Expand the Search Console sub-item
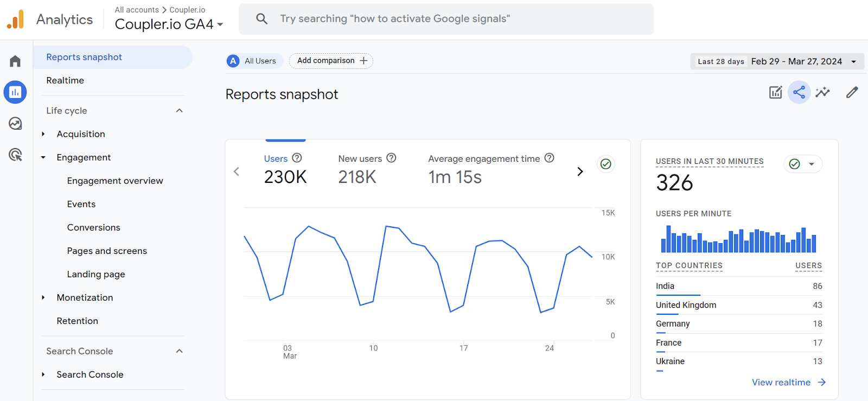Viewport: 868px width, 401px height. pyautogui.click(x=43, y=374)
